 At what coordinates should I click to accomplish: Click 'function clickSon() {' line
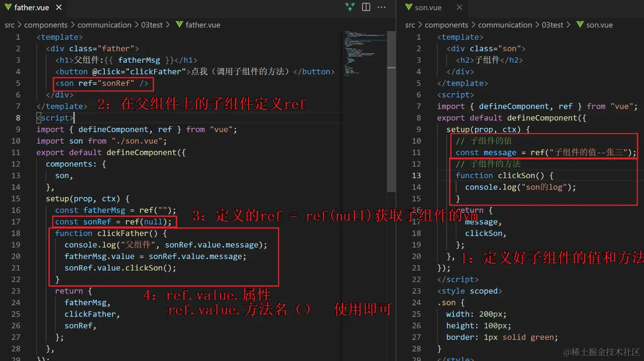point(505,175)
